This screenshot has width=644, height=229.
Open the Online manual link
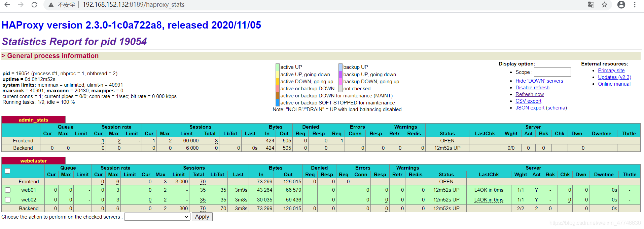coord(614,84)
